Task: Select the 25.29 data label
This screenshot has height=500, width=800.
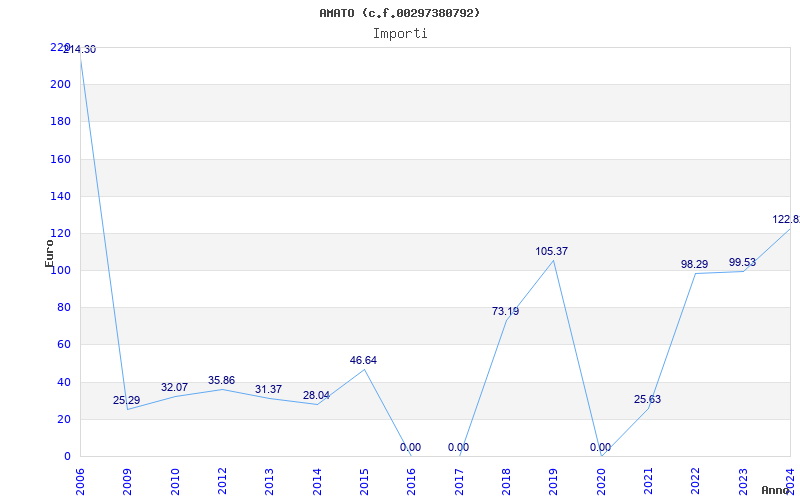Action: 127,401
